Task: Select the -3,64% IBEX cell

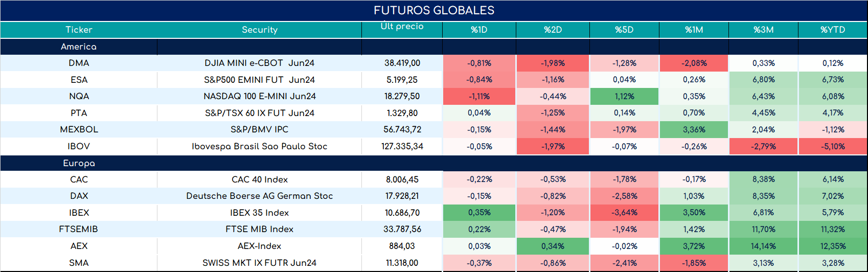Action: point(624,213)
